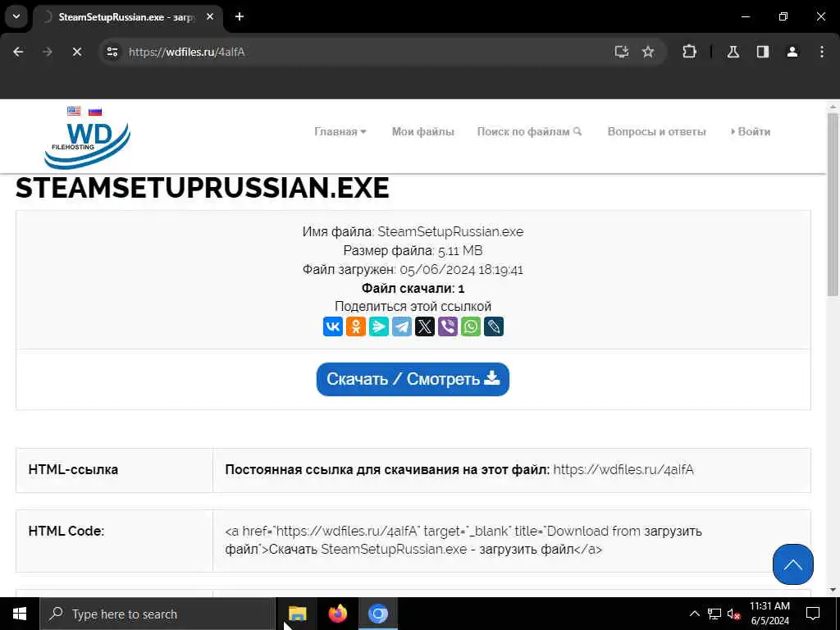Open the Chrome profile avatar icon

[x=792, y=52]
